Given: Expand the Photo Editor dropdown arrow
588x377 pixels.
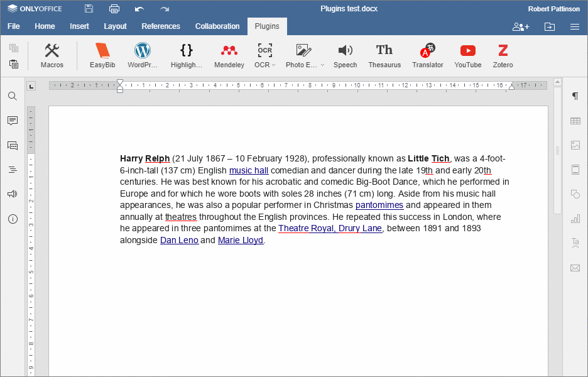Looking at the screenshot, I should pos(322,65).
